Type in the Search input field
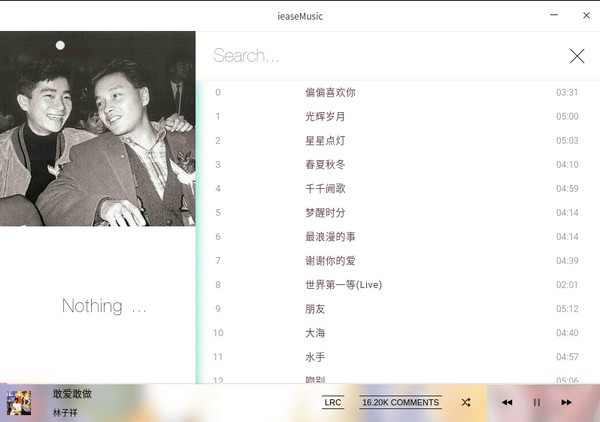600x422 pixels. tap(380, 56)
